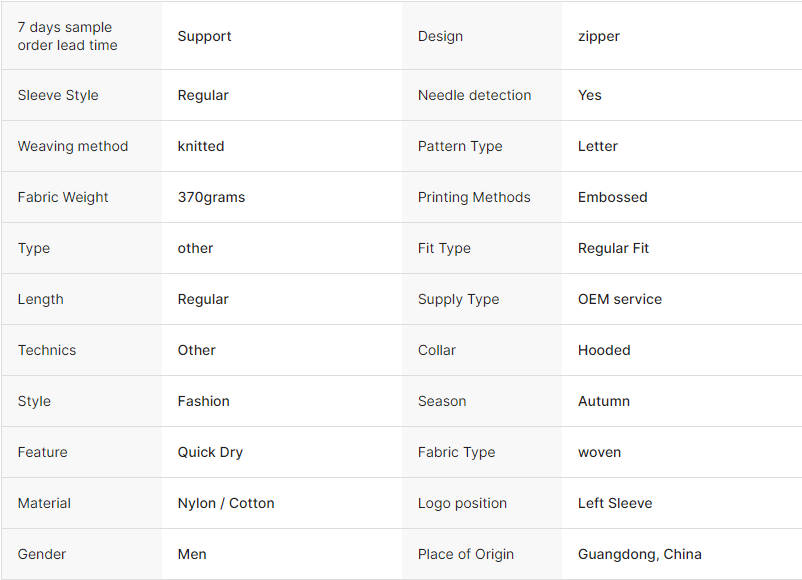Image resolution: width=802 pixels, height=580 pixels.
Task: Select the "Guangdong, China" Place of Origin value
Action: 640,554
